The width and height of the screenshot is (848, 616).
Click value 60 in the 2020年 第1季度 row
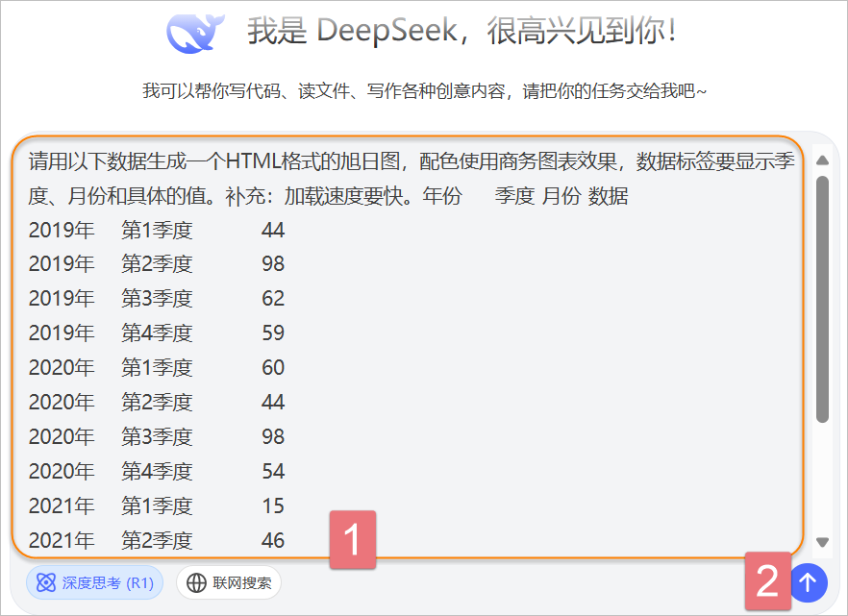(x=273, y=368)
